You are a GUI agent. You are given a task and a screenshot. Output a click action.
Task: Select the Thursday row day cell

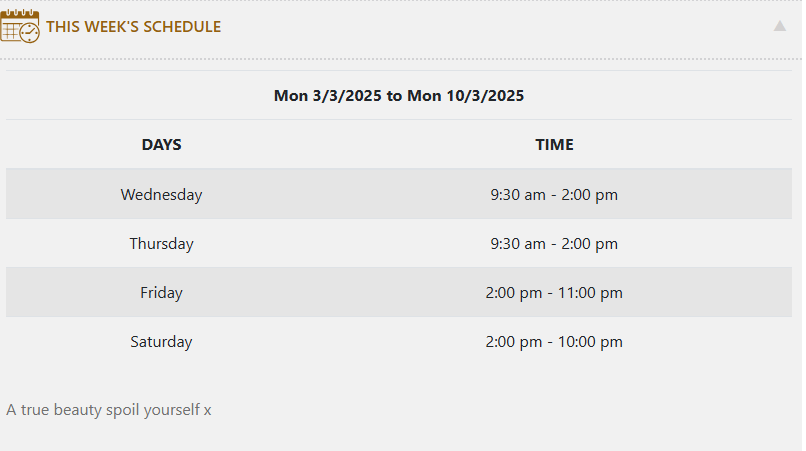click(161, 243)
